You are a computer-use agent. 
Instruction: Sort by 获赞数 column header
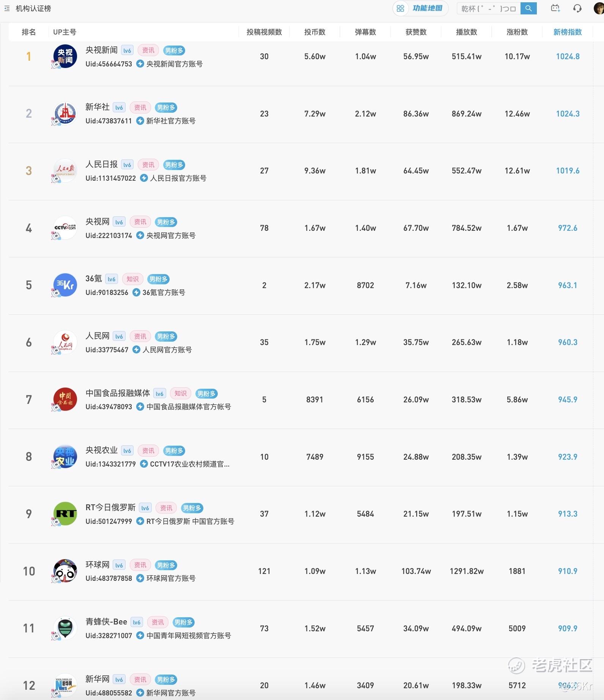(416, 32)
